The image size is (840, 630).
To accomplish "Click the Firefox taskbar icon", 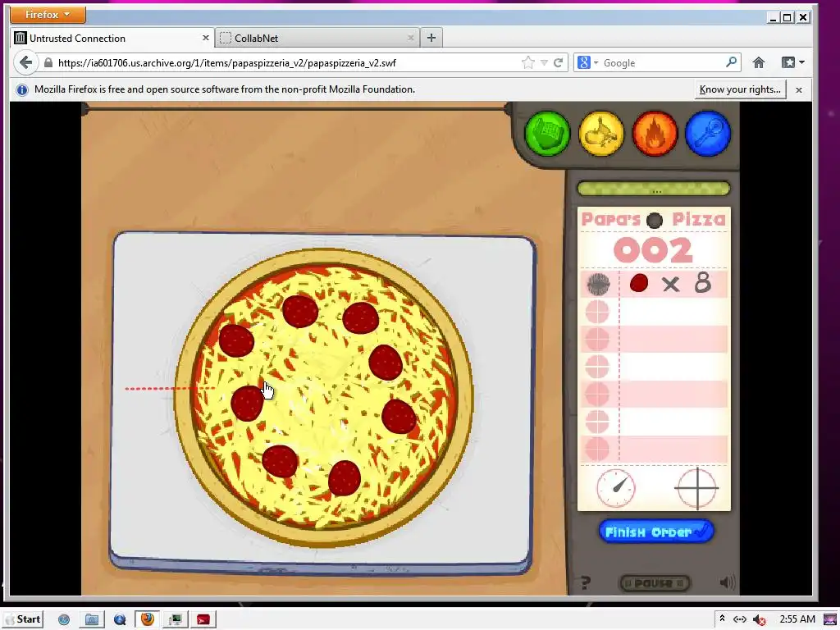I will click(x=148, y=619).
